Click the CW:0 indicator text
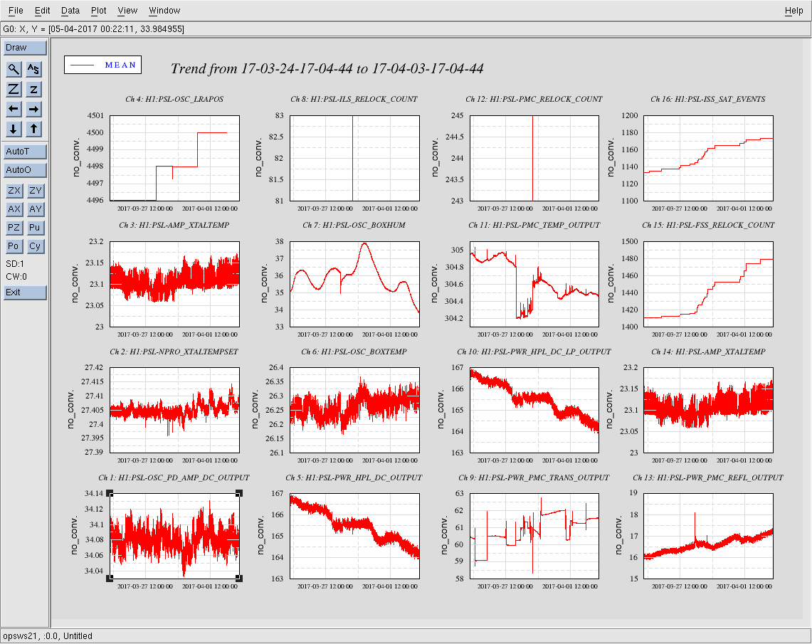The image size is (812, 644). pos(16,276)
